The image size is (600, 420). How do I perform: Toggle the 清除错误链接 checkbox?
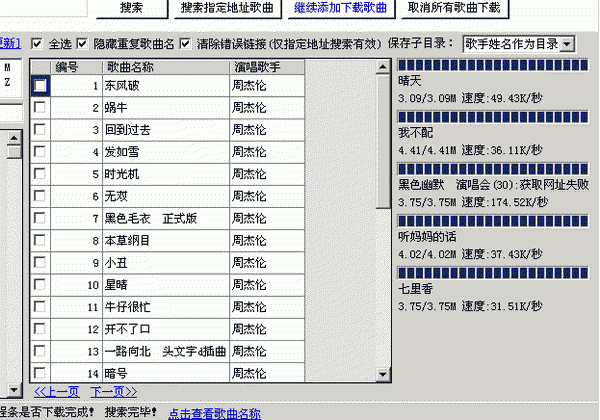tap(190, 44)
